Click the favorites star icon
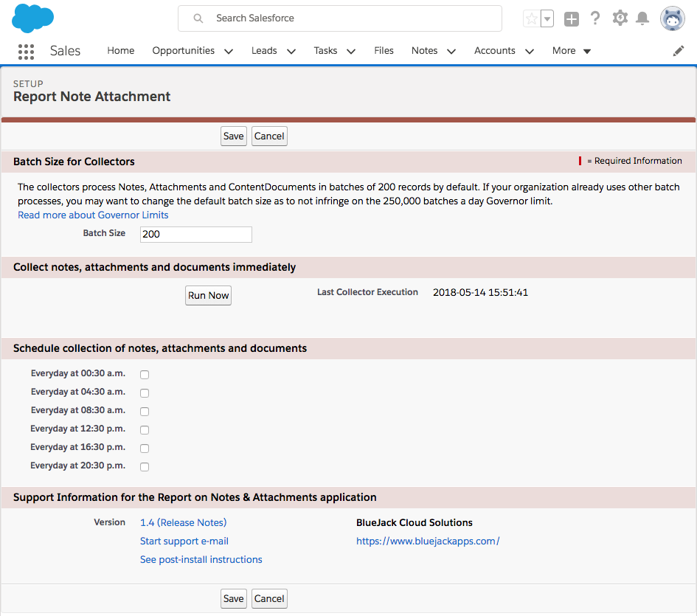697x616 pixels. point(532,18)
